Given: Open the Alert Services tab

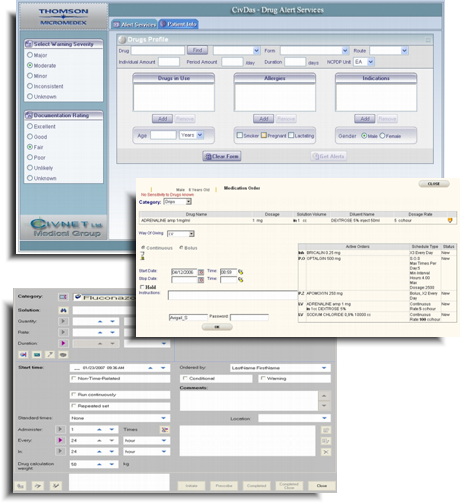Looking at the screenshot, I should coord(134,24).
